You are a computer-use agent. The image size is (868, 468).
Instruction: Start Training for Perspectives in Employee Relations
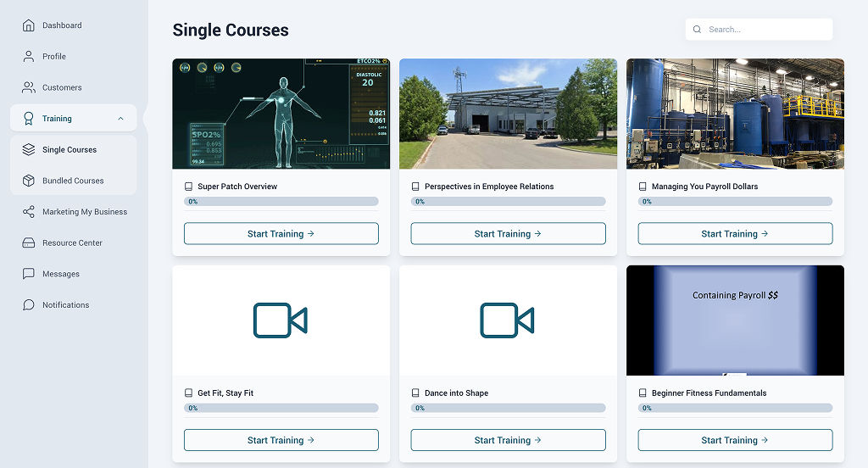[x=508, y=234]
